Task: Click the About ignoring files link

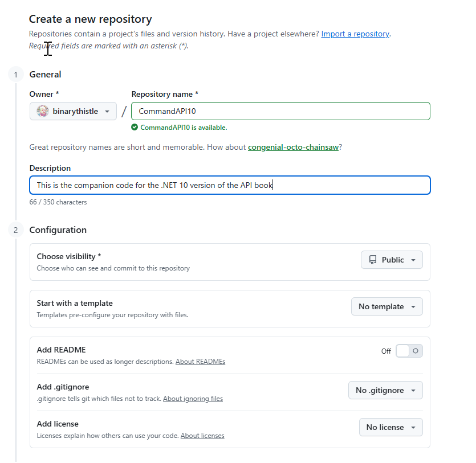Action: 193,398
